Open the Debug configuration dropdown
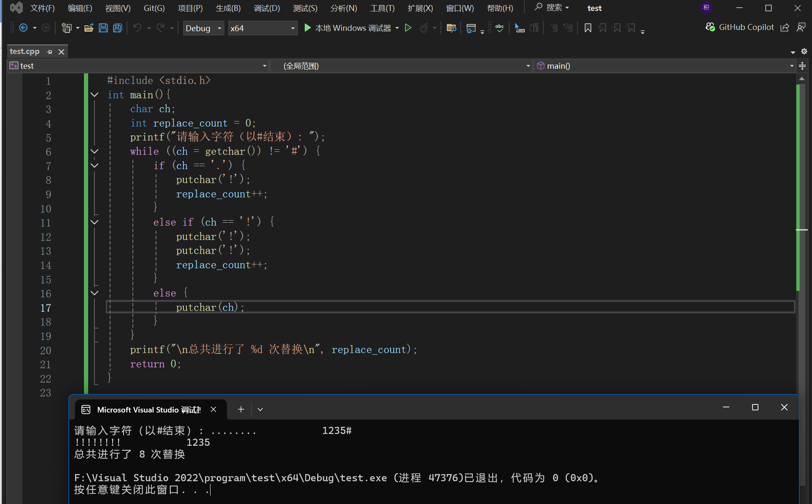The width and height of the screenshot is (812, 504). (203, 28)
